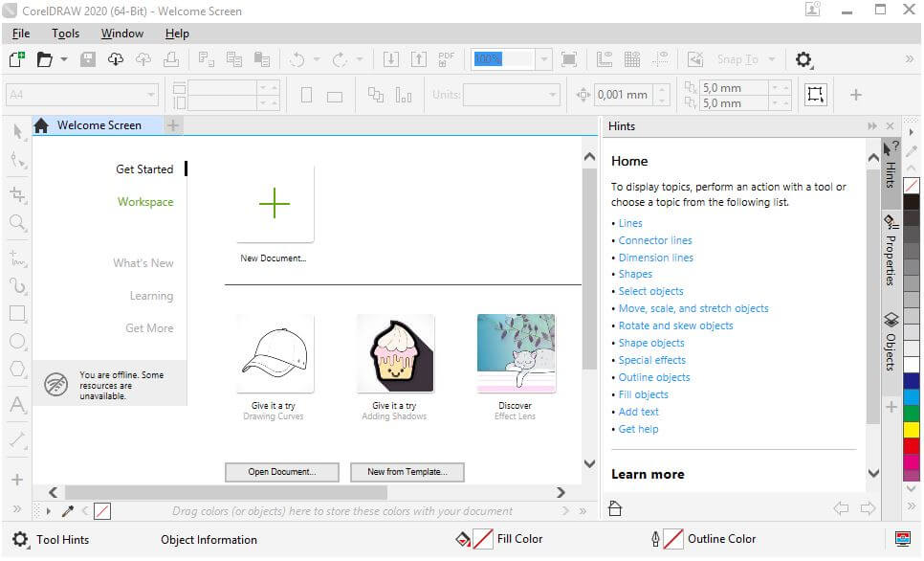
Task: Open the File menu
Action: point(20,33)
